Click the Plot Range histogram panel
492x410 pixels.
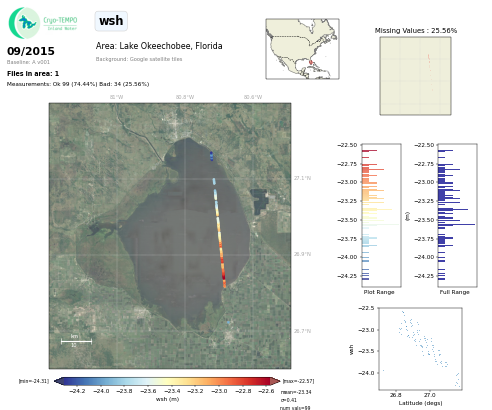(381, 215)
